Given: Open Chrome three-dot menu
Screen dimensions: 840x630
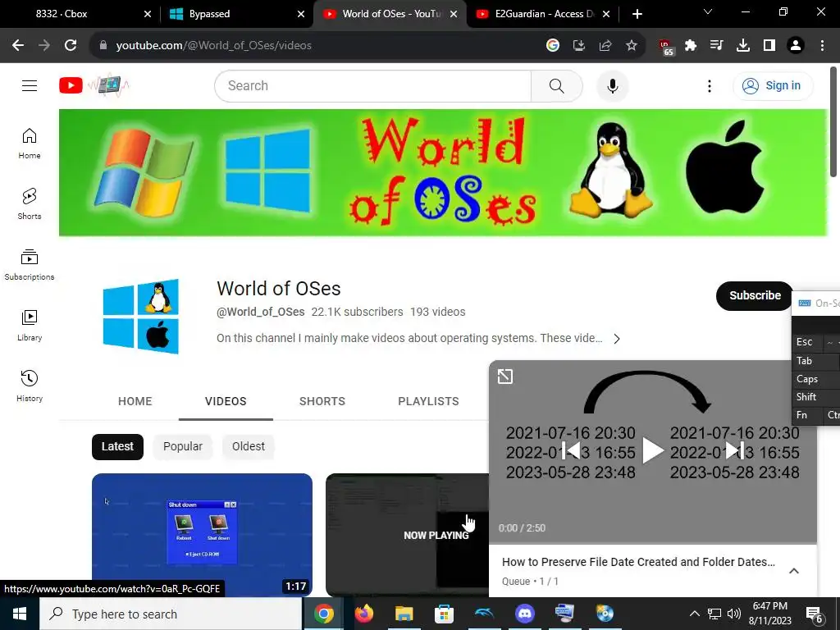Looking at the screenshot, I should click(822, 46).
